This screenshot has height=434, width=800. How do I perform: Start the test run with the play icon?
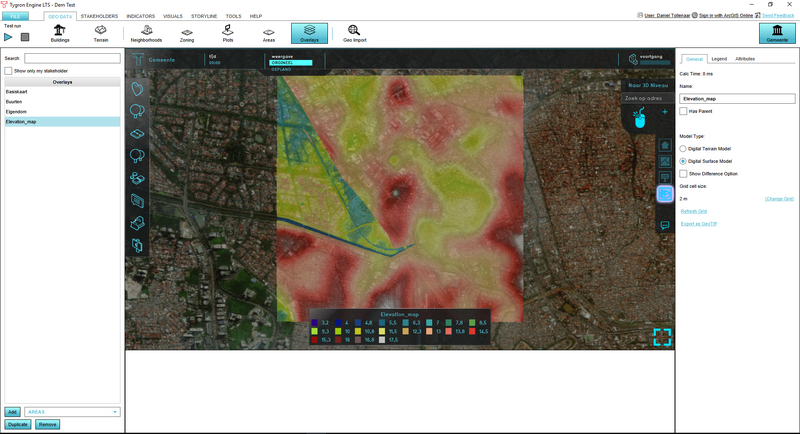pos(9,37)
